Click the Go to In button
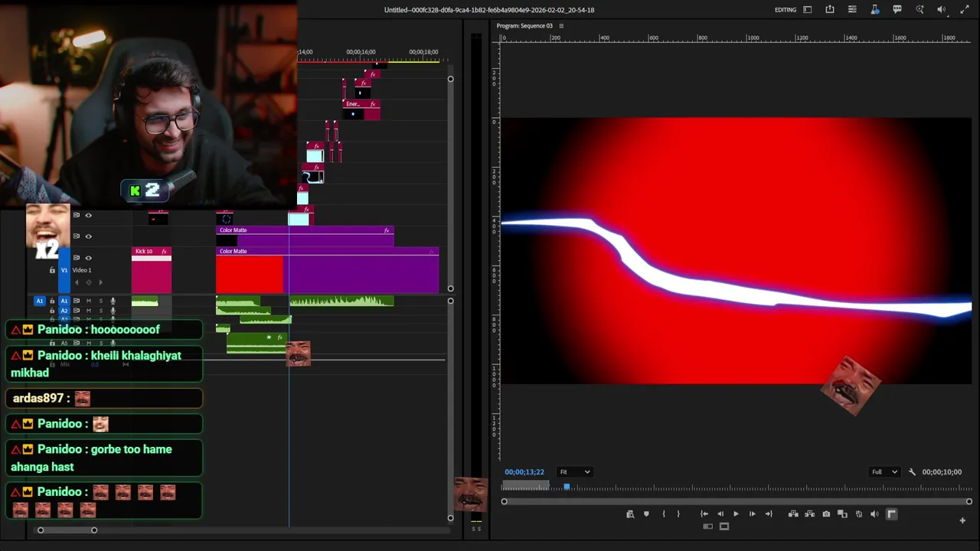 pyautogui.click(x=704, y=514)
